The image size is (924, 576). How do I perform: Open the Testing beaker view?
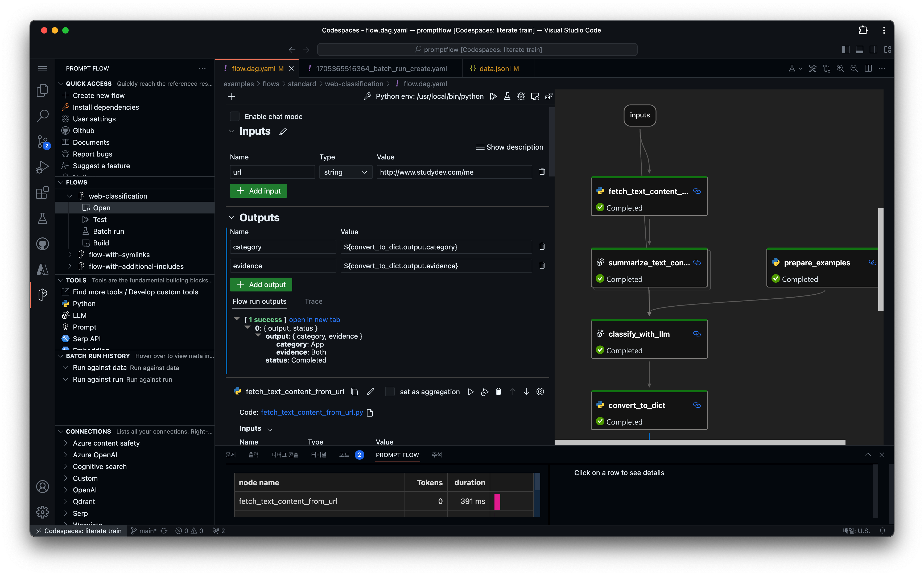click(x=43, y=218)
